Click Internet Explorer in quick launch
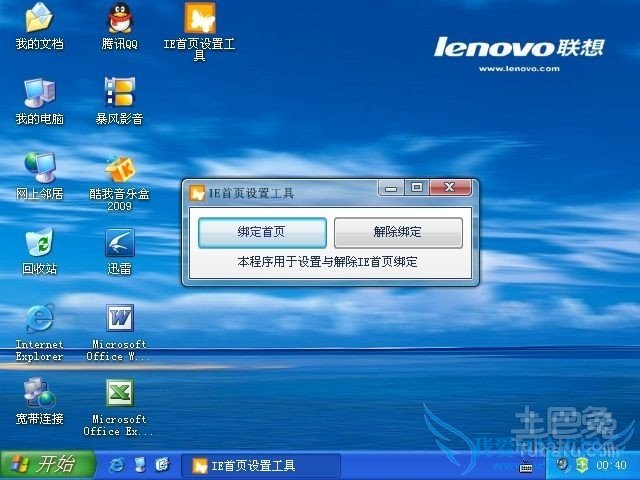 point(117,464)
